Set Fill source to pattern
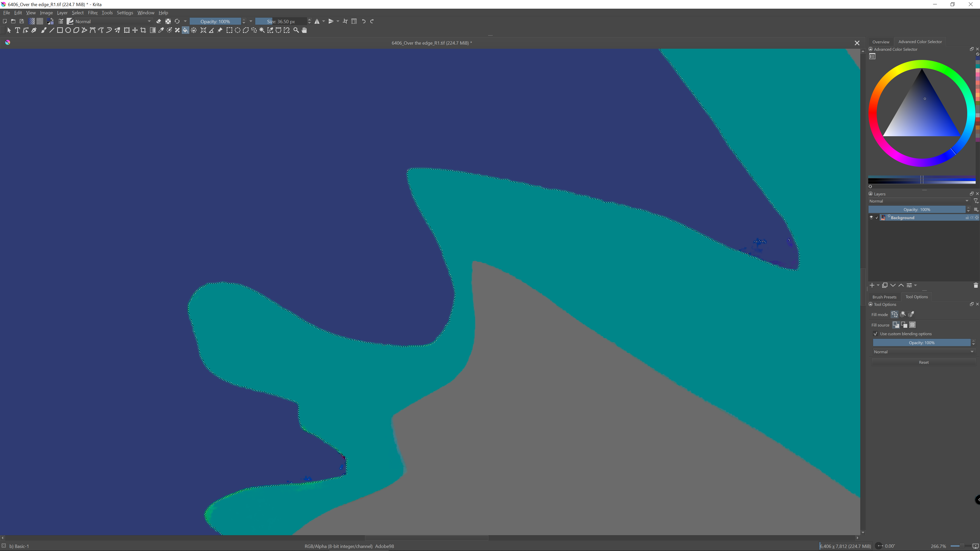980x551 pixels. (x=912, y=325)
